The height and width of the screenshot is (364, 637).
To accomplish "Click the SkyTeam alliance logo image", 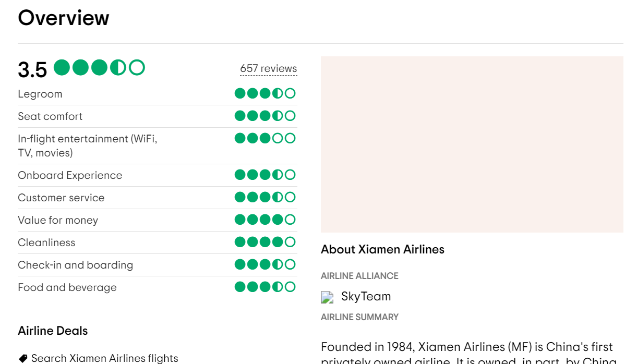I will pyautogui.click(x=327, y=297).
